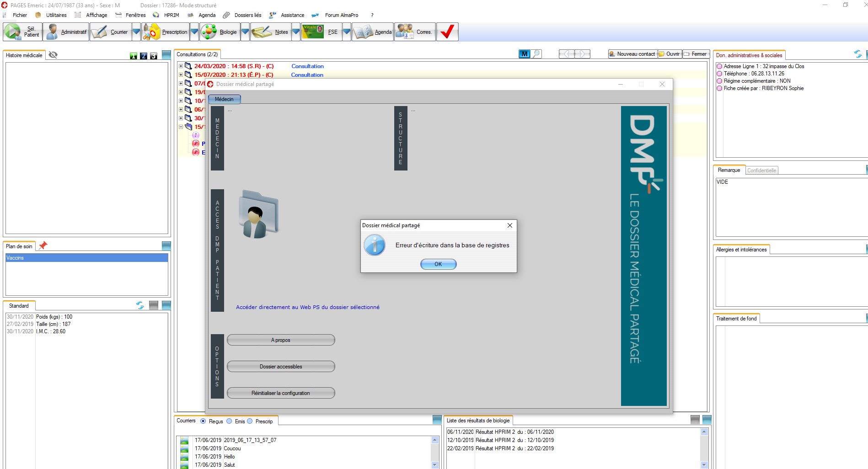The image size is (868, 469).
Task: Click the Carte Vitale FSE icon
Action: [x=313, y=32]
